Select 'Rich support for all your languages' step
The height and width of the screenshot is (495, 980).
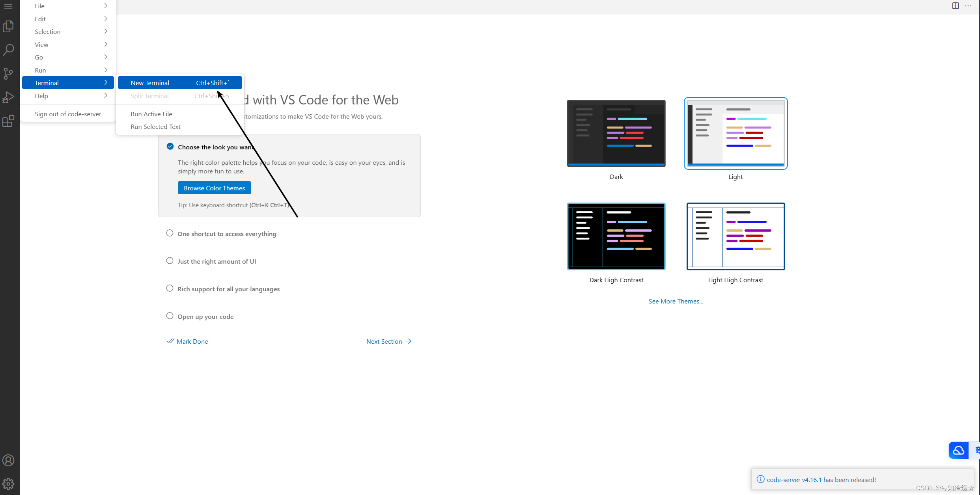[x=228, y=289]
